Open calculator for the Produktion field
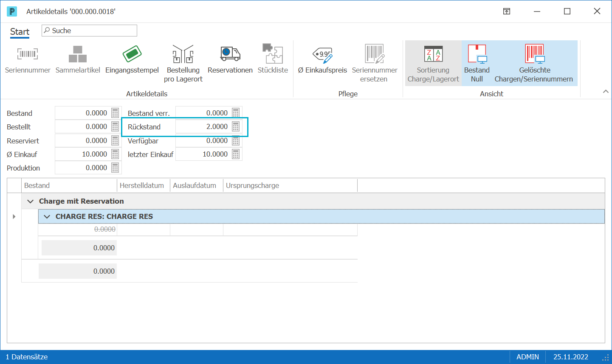This screenshot has height=364, width=612. 115,168
